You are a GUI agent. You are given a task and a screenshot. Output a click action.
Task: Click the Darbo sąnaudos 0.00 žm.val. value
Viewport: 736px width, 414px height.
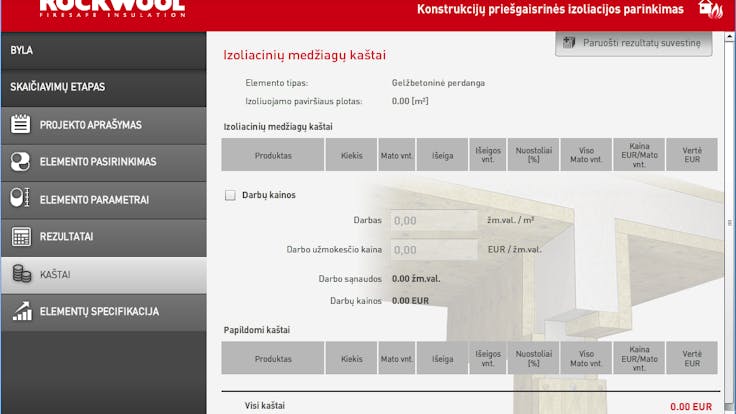coord(416,279)
